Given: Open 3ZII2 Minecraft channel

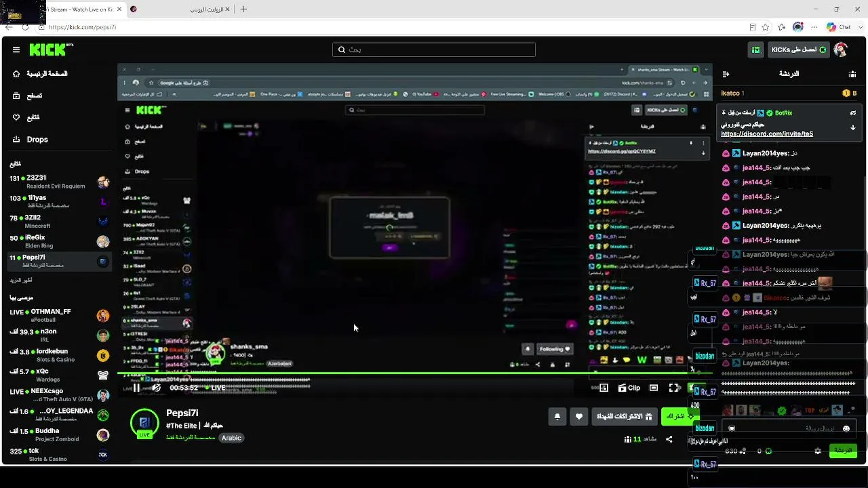Looking at the screenshot, I should click(x=60, y=221).
